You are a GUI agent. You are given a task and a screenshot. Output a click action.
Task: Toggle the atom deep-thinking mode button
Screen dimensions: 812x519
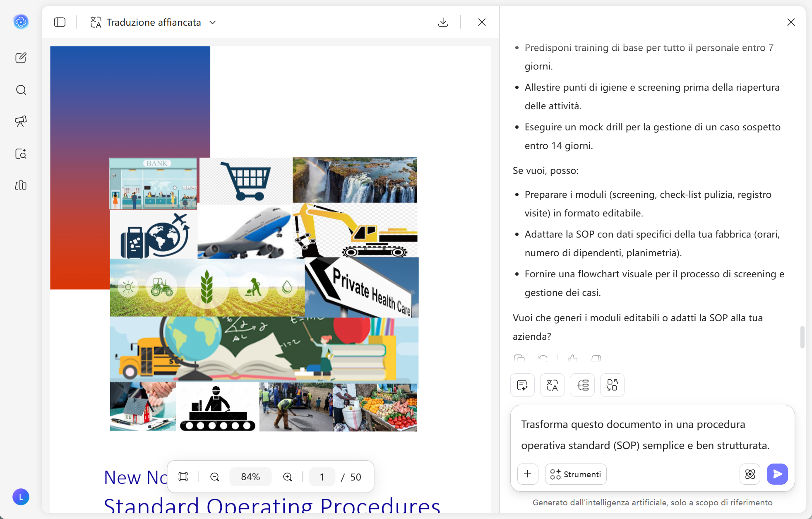tap(750, 474)
